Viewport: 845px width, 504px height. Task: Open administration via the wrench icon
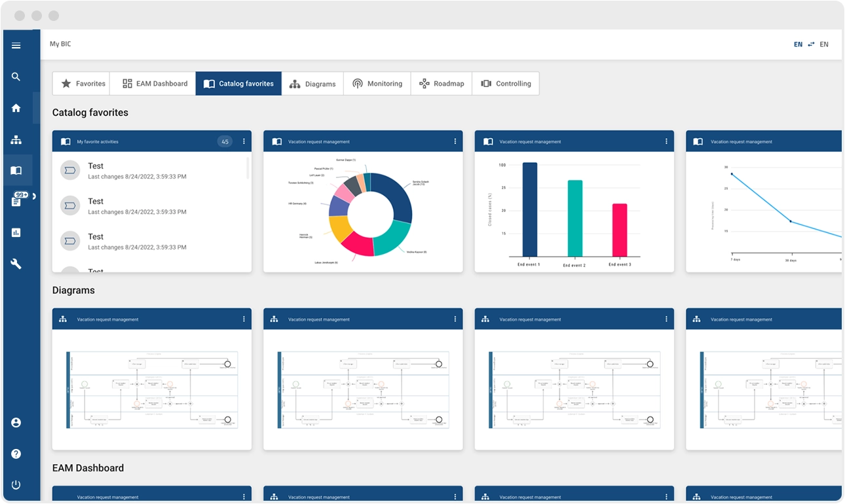16,264
